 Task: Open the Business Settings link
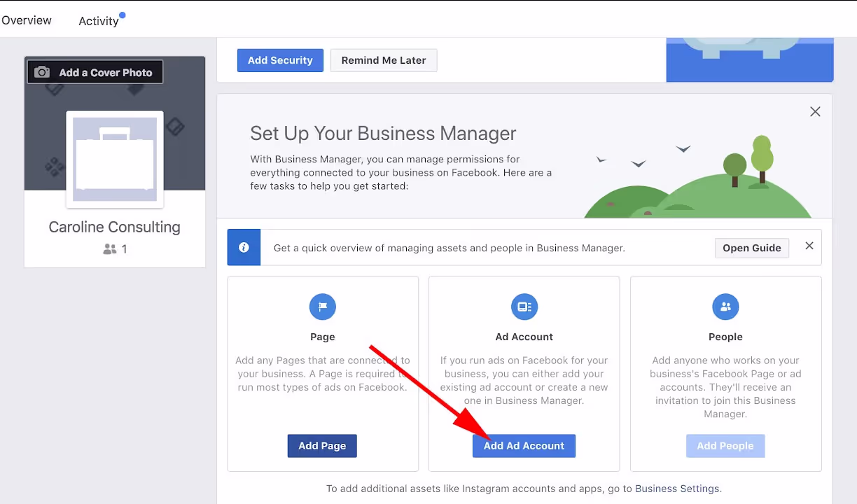point(677,489)
